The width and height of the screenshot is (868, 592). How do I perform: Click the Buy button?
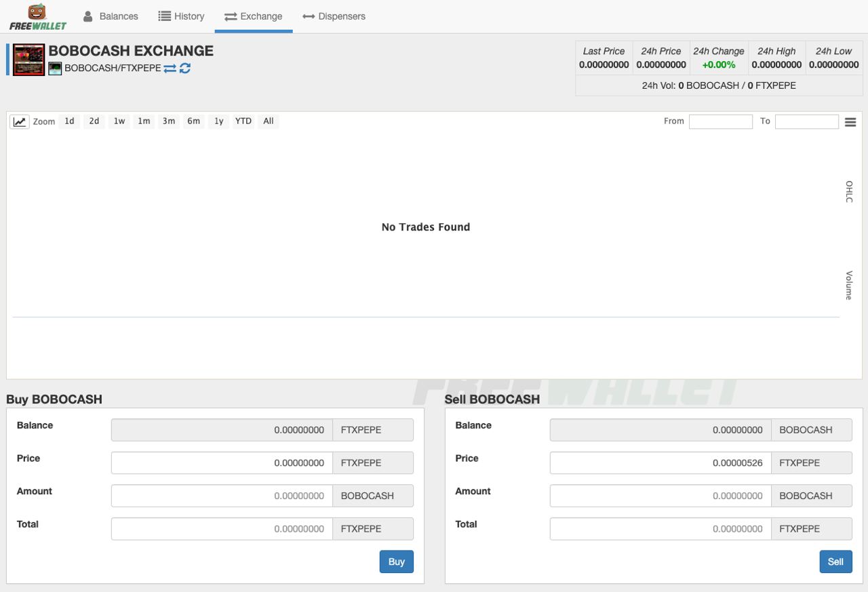397,561
